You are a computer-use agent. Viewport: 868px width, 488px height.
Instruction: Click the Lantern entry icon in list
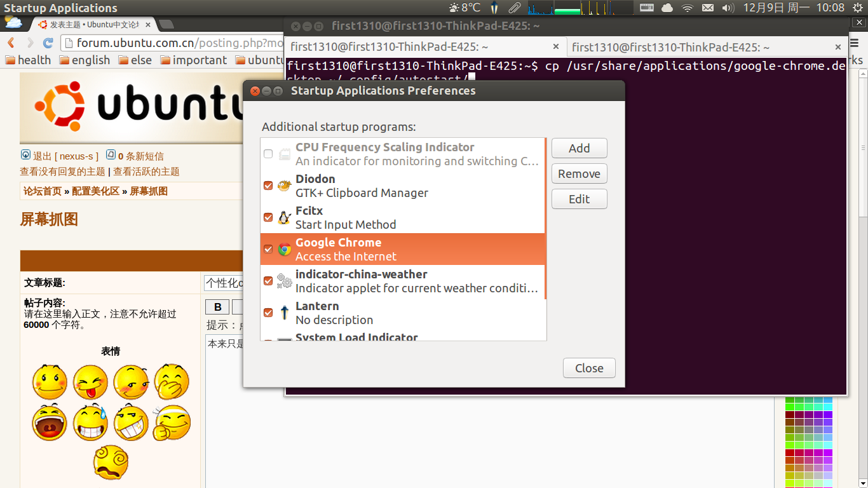coord(285,313)
